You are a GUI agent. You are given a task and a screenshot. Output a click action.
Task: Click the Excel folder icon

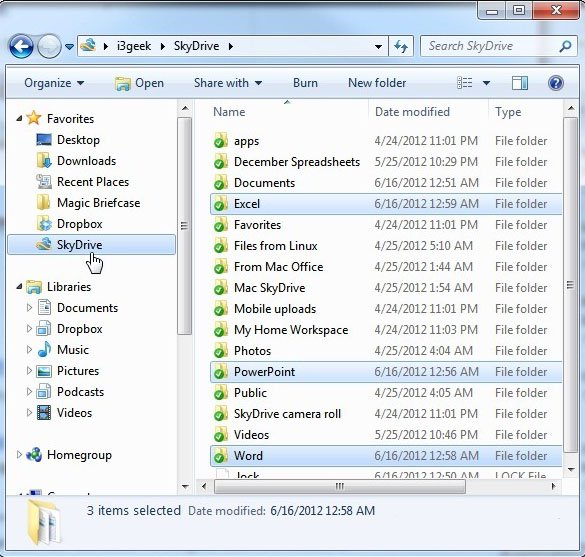tap(220, 204)
